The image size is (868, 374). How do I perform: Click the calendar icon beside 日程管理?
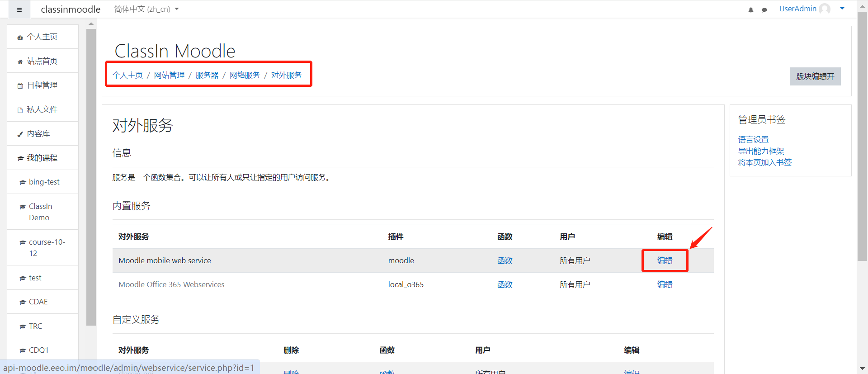[x=20, y=85]
